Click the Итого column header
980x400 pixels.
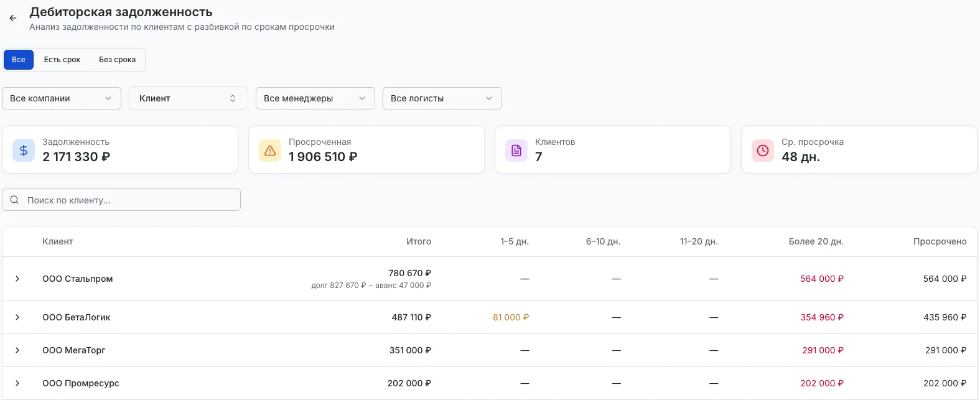click(x=419, y=241)
